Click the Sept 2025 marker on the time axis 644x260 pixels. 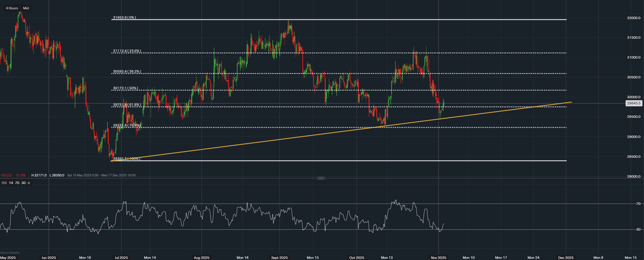(x=279, y=258)
